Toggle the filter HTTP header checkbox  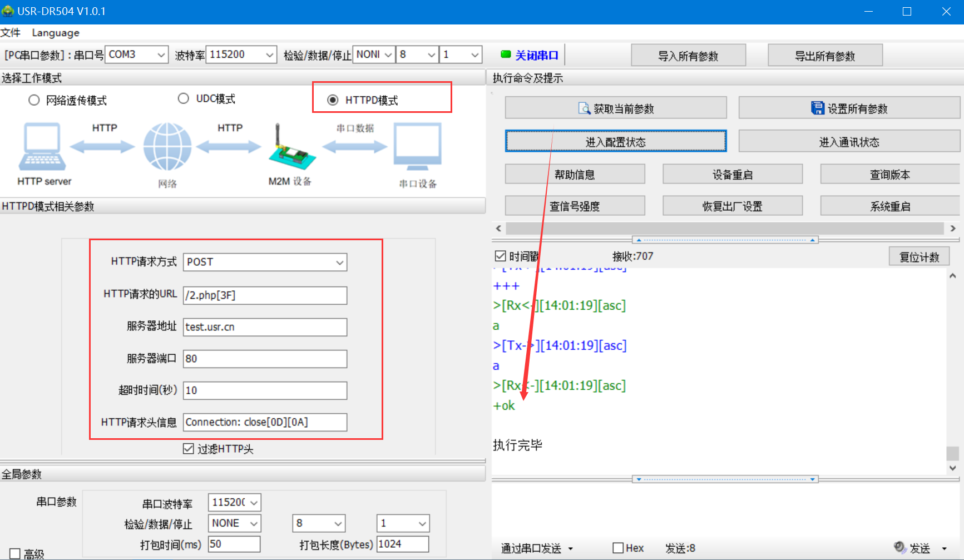[189, 449]
